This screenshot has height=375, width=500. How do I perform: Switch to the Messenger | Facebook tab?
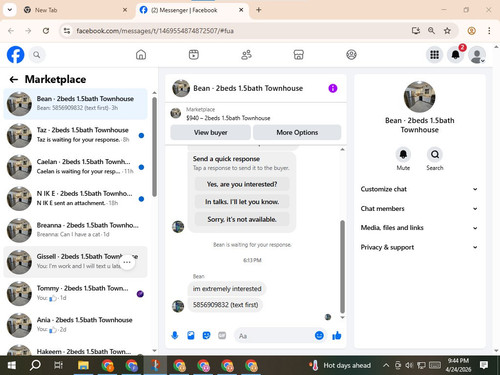coord(192,10)
